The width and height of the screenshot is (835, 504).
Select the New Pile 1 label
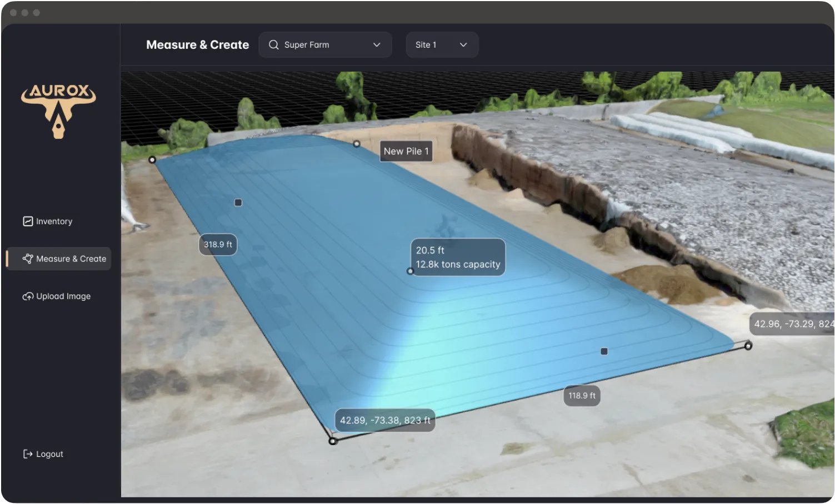[x=406, y=151]
